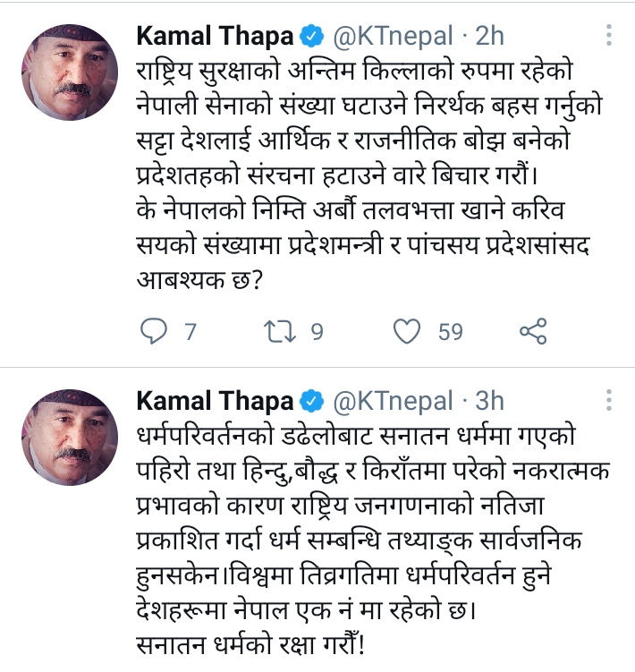The height and width of the screenshot is (672, 635).
Task: Like the 2h tweet with the heart icon
Action: coord(408,332)
